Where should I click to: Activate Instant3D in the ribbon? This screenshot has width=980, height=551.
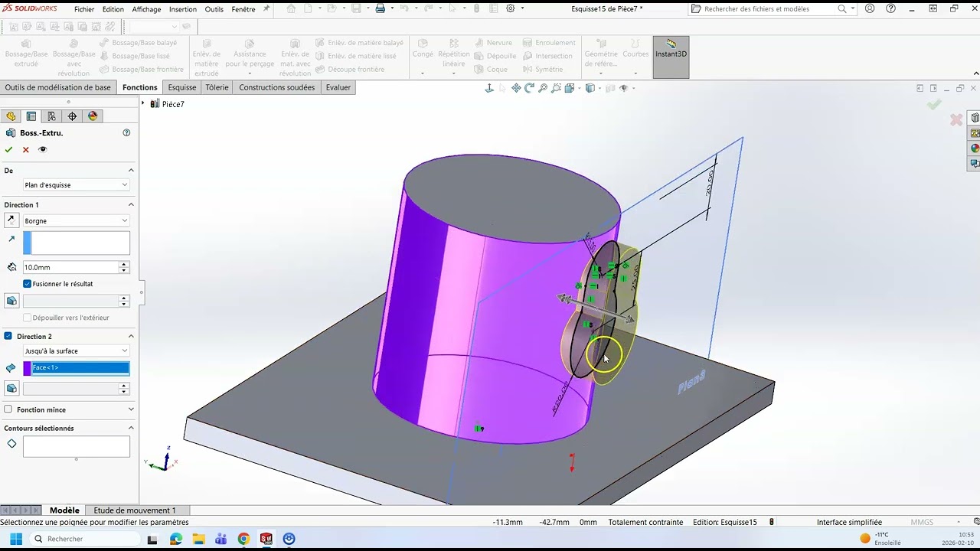coord(671,57)
